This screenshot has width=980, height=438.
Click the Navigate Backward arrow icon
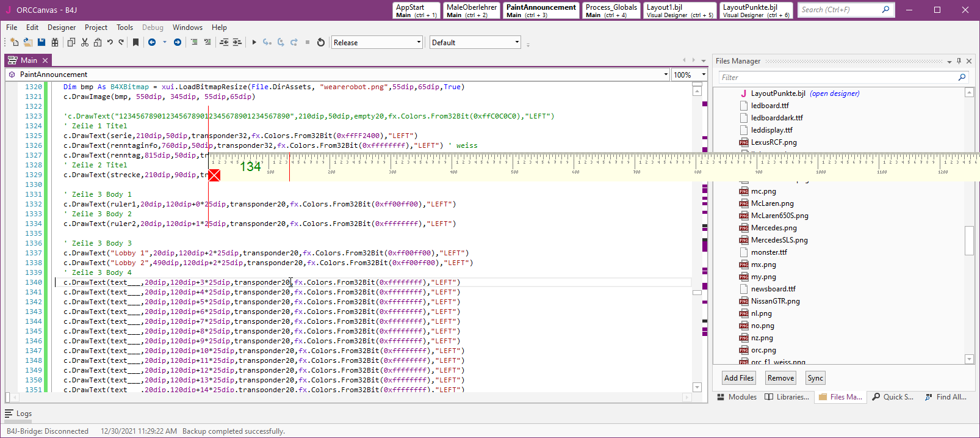tap(152, 42)
